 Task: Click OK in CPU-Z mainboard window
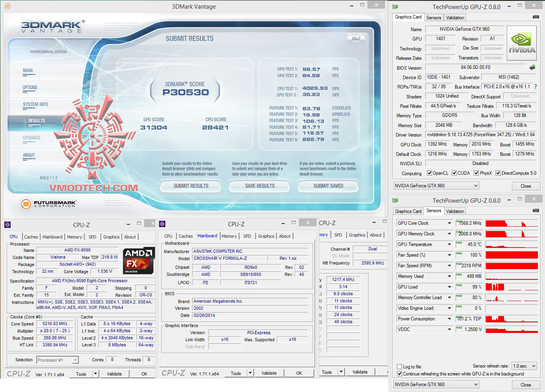299,373
